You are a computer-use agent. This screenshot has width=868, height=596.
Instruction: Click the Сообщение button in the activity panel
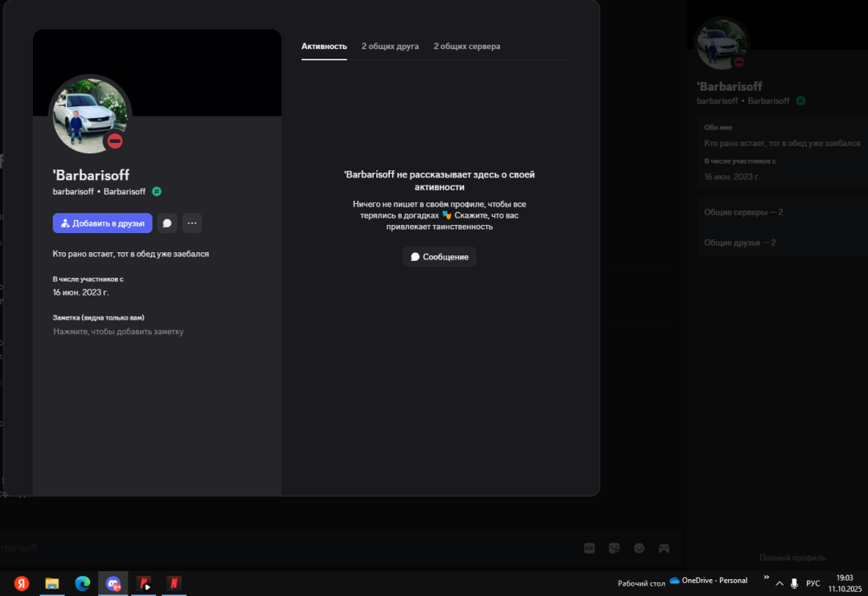440,257
